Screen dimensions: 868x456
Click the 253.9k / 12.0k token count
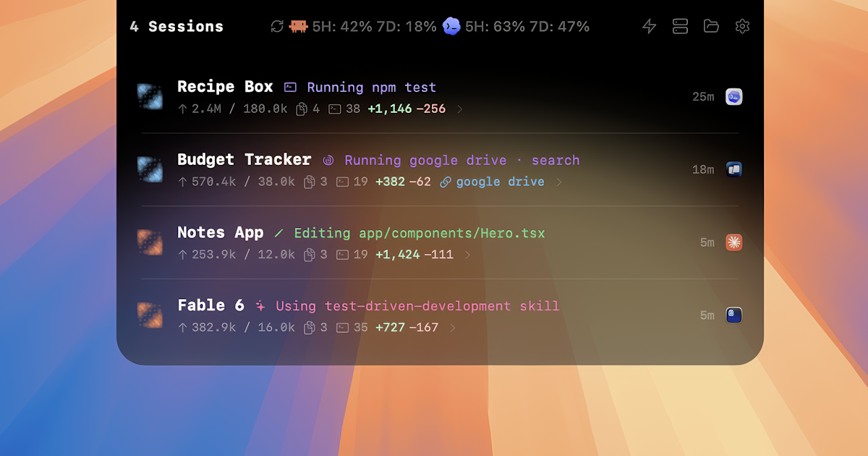[x=243, y=255]
